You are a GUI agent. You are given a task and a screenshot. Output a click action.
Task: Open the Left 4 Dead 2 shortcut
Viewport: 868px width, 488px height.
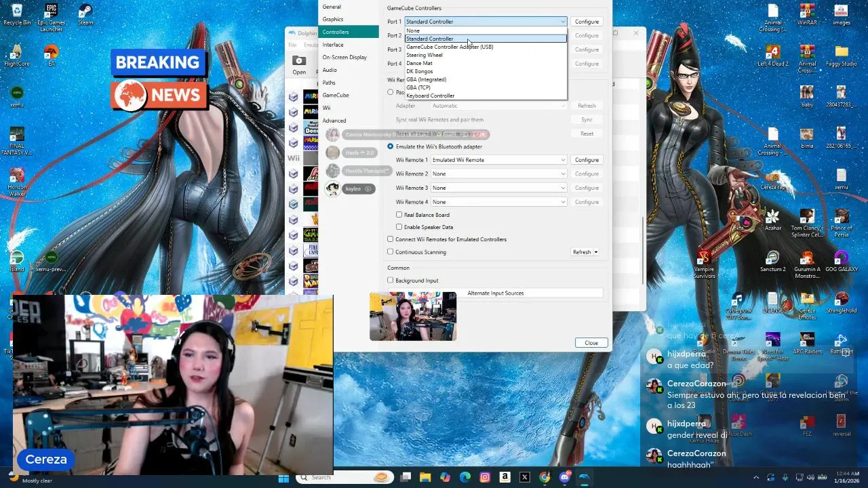click(x=772, y=56)
